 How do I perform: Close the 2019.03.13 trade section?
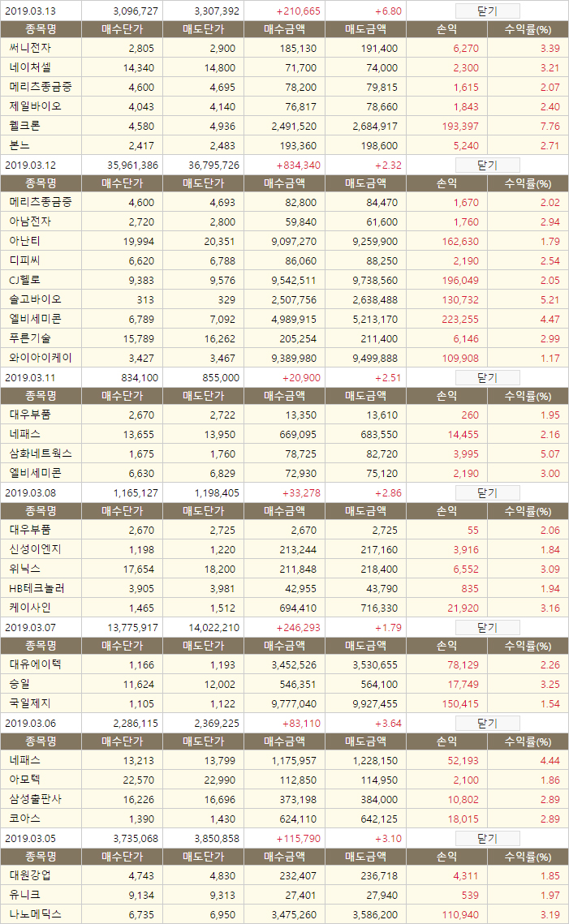coord(487,11)
